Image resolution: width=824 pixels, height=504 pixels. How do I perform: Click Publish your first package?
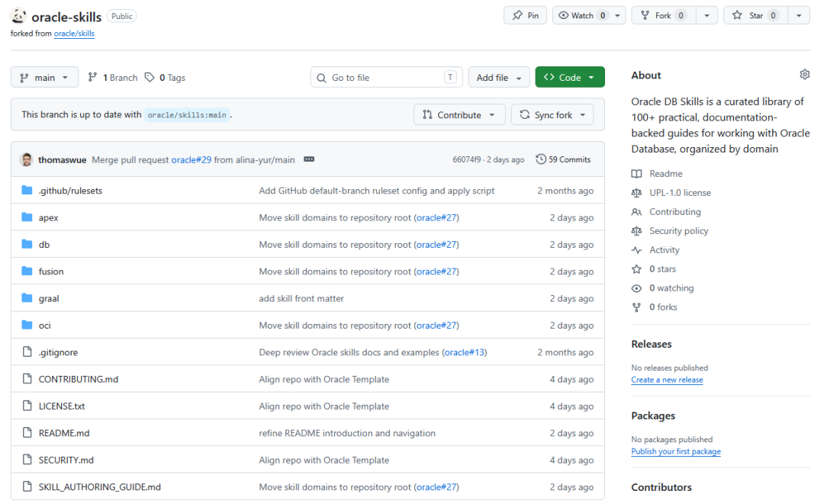676,451
